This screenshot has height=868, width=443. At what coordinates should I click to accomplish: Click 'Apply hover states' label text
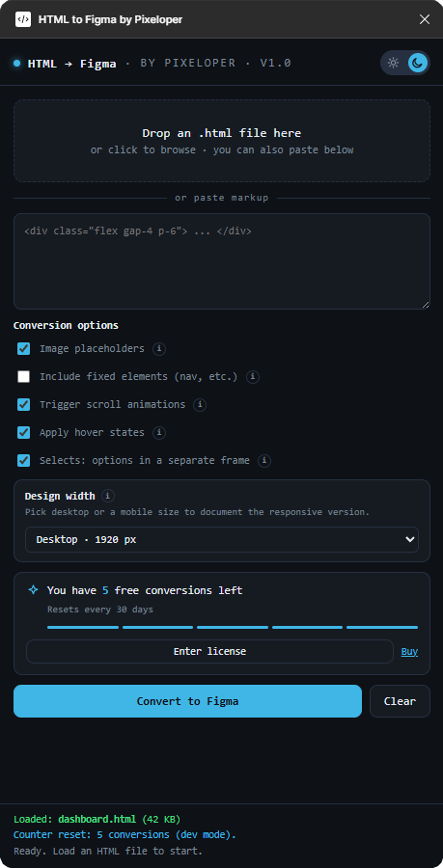(92, 432)
